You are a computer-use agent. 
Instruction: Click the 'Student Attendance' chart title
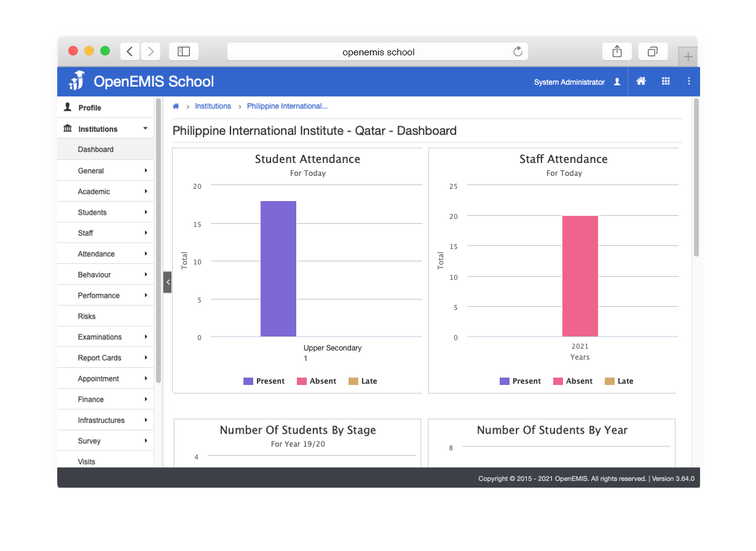(307, 159)
